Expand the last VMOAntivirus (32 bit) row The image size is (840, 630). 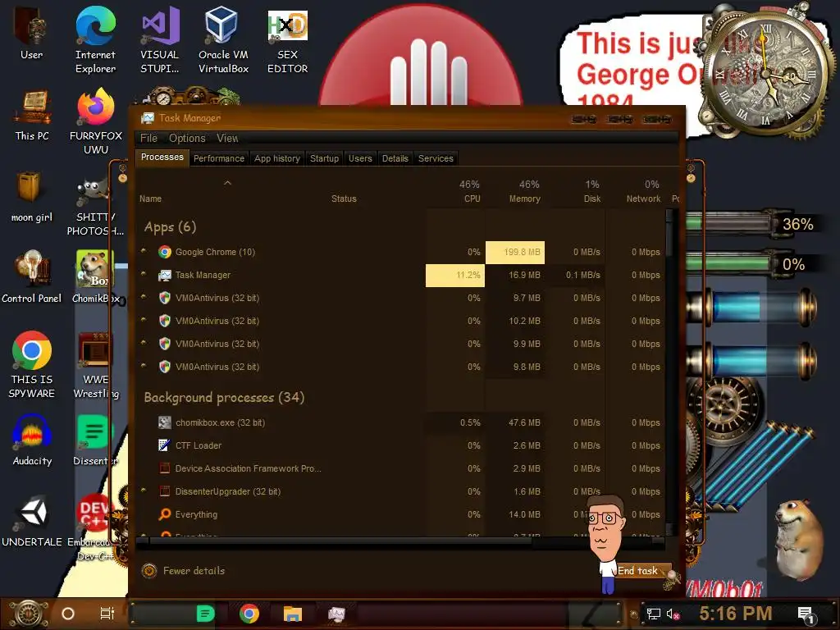click(x=143, y=365)
